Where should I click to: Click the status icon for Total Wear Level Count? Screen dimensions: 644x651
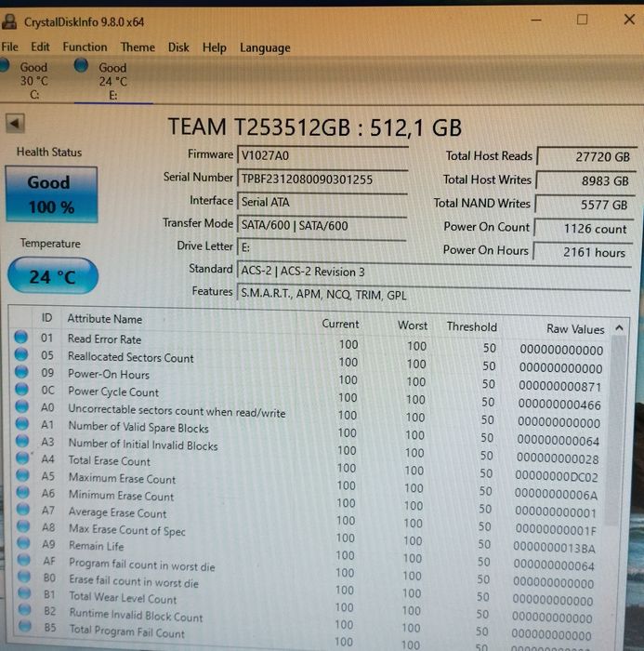24,593
